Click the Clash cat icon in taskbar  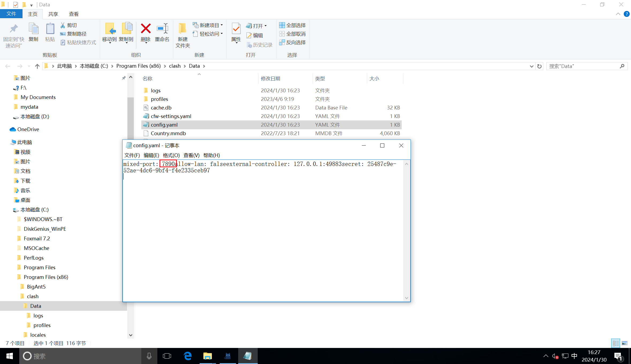pos(228,356)
